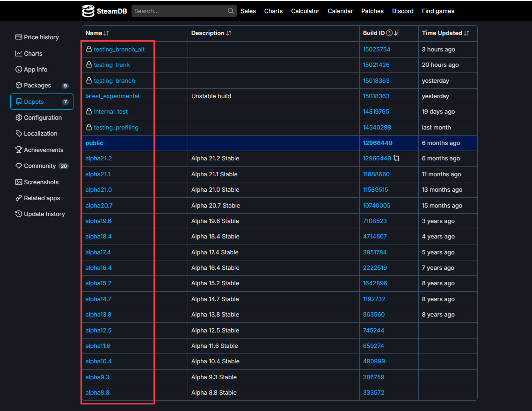The width and height of the screenshot is (532, 411).
Task: Click lock icon beside internal_test
Action: pos(89,111)
